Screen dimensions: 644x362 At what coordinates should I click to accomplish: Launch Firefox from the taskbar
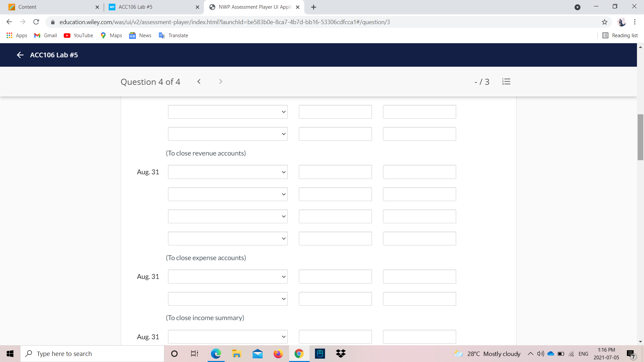pos(278,353)
